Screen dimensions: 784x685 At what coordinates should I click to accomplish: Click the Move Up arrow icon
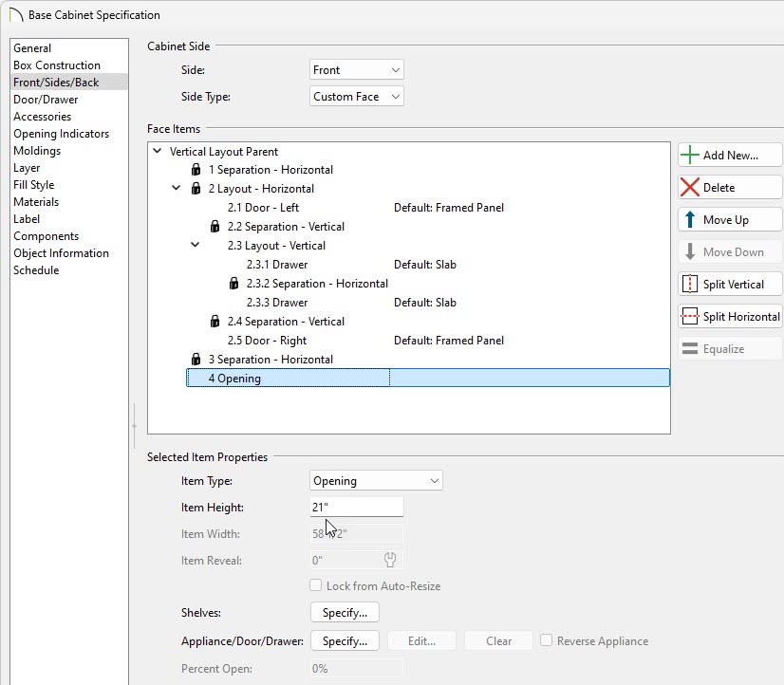click(690, 220)
